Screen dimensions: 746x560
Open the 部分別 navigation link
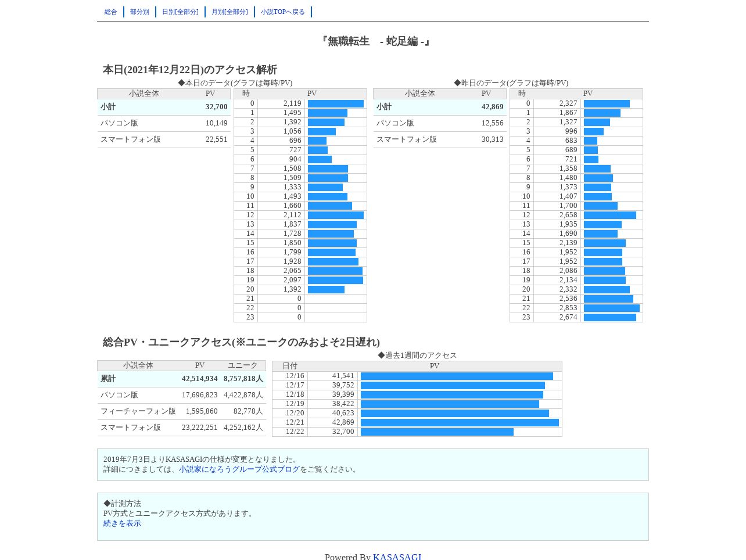(x=139, y=12)
